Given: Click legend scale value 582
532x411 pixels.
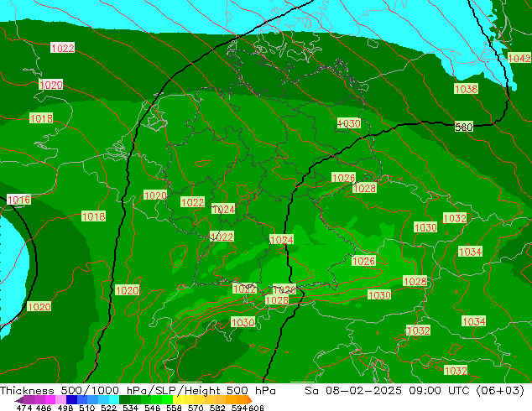Looking at the screenshot, I should tap(217, 408).
